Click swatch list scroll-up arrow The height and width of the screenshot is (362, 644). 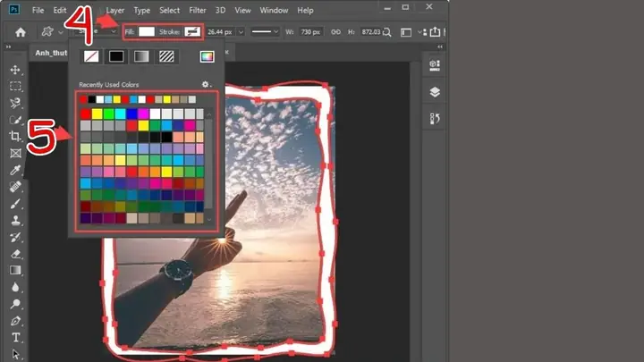(209, 114)
